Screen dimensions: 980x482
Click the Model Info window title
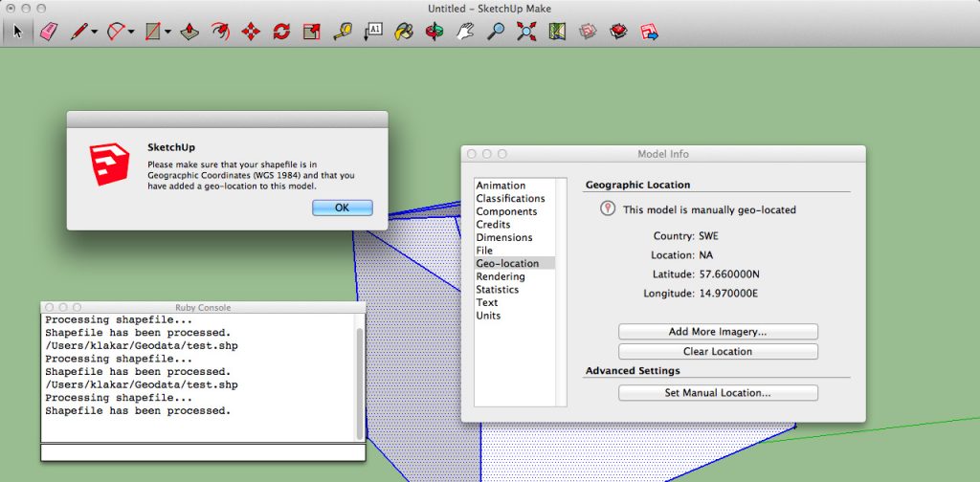663,154
